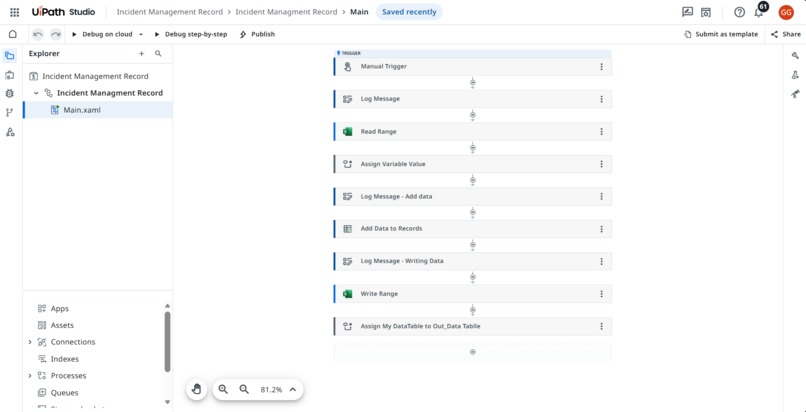Screen dimensions: 806x412
Task: Open options for Read Range activity
Action: tap(601, 132)
